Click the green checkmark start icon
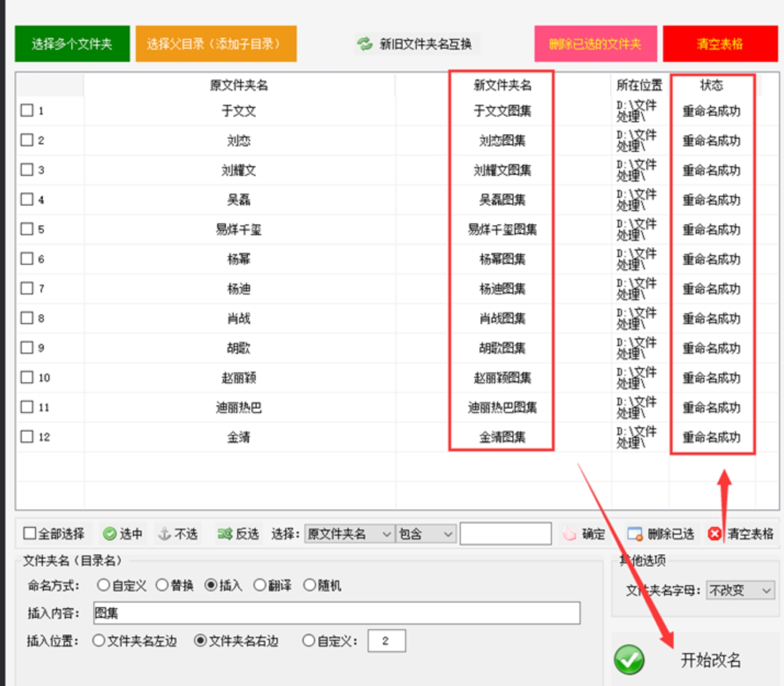The image size is (784, 686). click(629, 660)
